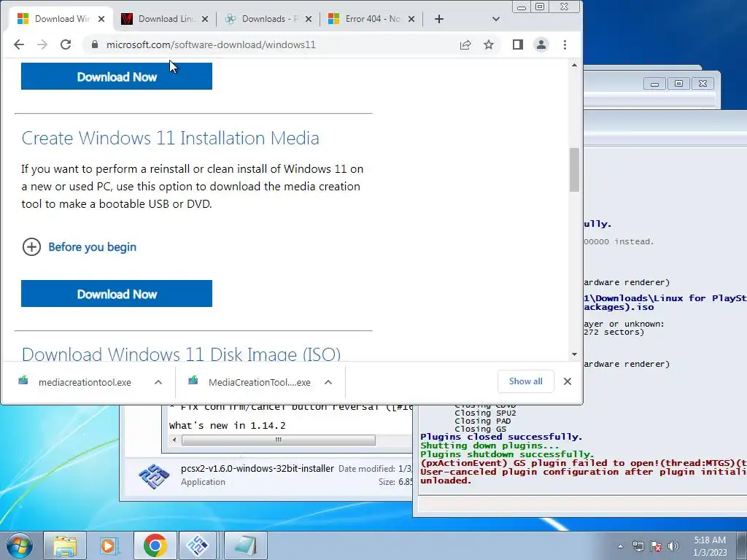Screen dimensions: 747x560
Task: Click taskbar clock 5:18 AM
Action: pyautogui.click(x=710, y=540)
